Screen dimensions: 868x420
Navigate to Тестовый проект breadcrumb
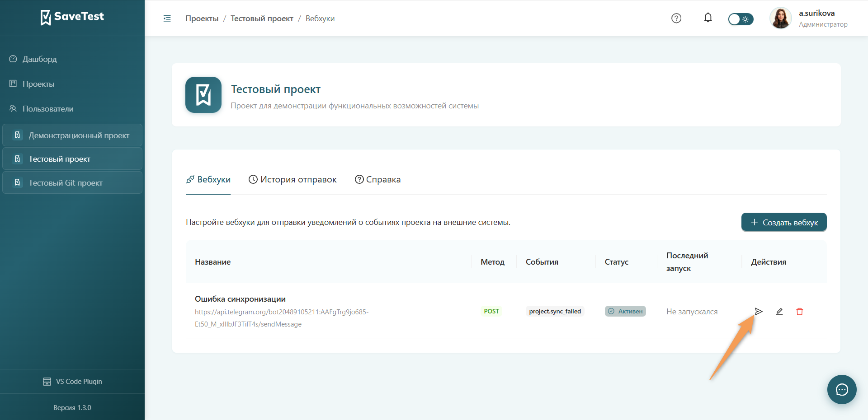coord(262,19)
